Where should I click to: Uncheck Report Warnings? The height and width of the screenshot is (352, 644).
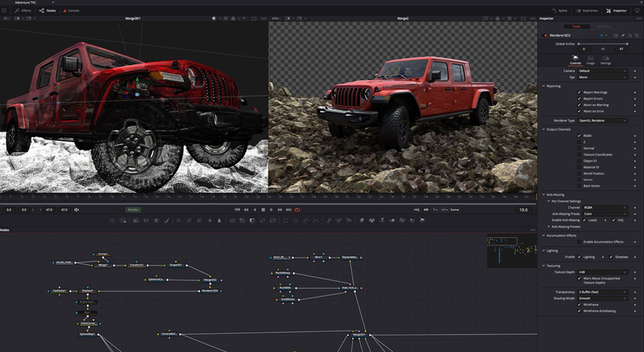point(580,92)
